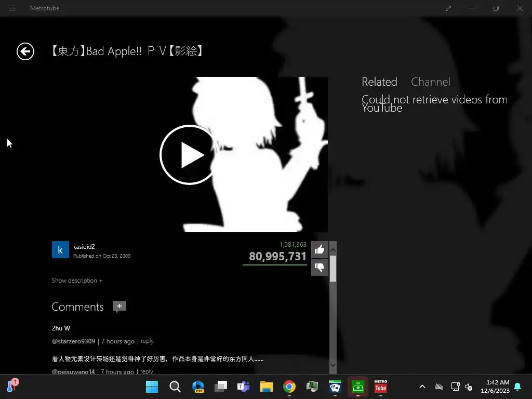This screenshot has width=532, height=399.
Task: Open the green app taskbar icon
Action: pyautogui.click(x=358, y=387)
